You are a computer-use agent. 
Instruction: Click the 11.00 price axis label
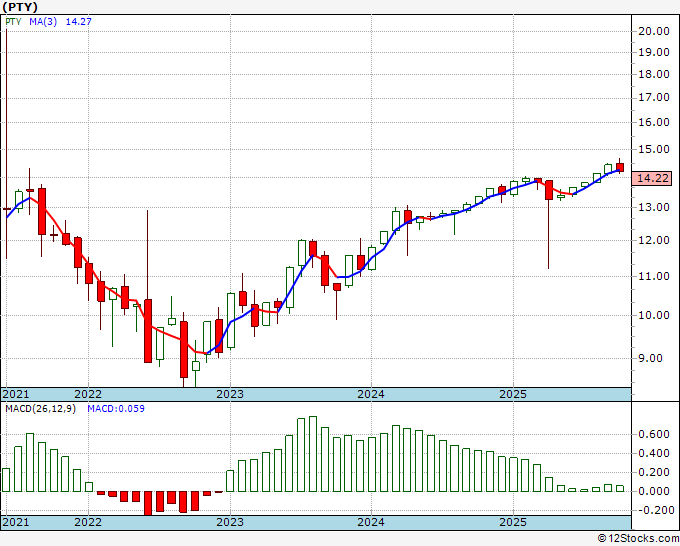(654, 276)
